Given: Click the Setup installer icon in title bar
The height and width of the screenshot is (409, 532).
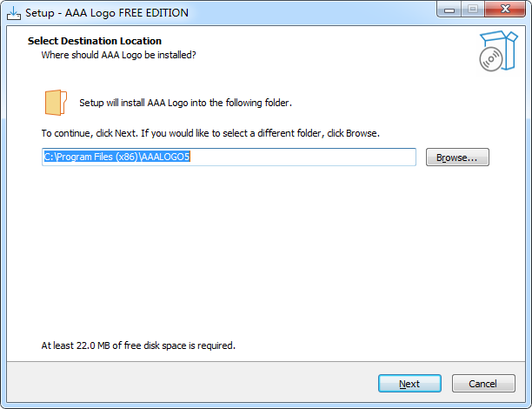Looking at the screenshot, I should (13, 13).
